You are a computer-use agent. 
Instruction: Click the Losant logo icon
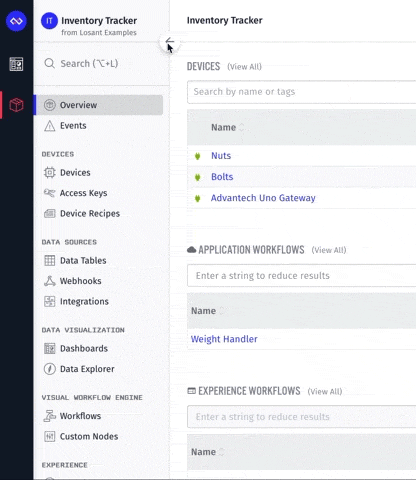(16, 21)
